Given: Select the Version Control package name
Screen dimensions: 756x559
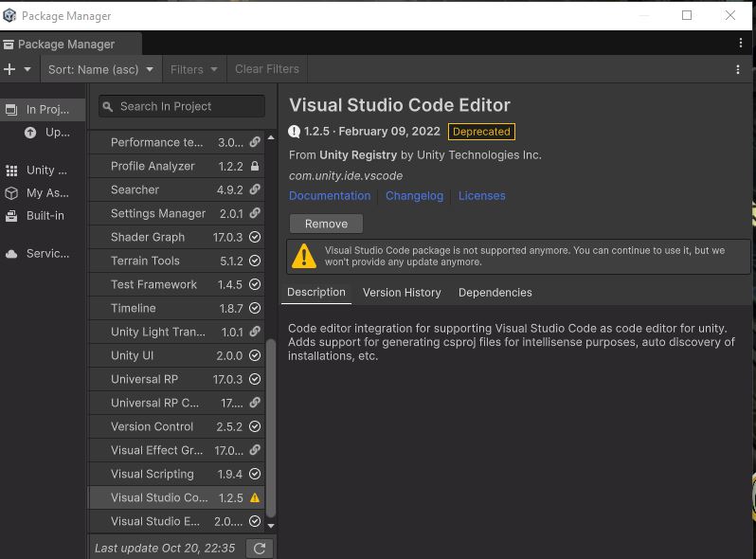Looking at the screenshot, I should [x=152, y=426].
